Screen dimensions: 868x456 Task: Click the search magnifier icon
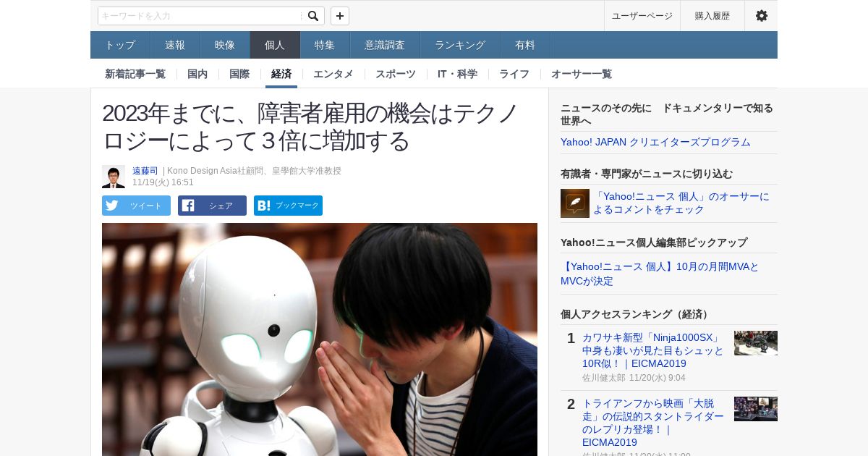[312, 16]
